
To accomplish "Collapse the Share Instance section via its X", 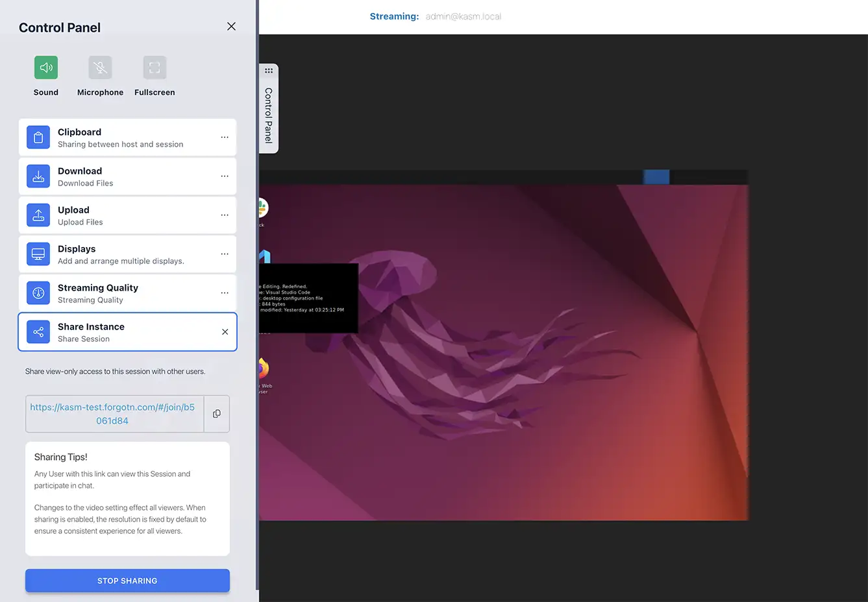I will click(x=225, y=331).
